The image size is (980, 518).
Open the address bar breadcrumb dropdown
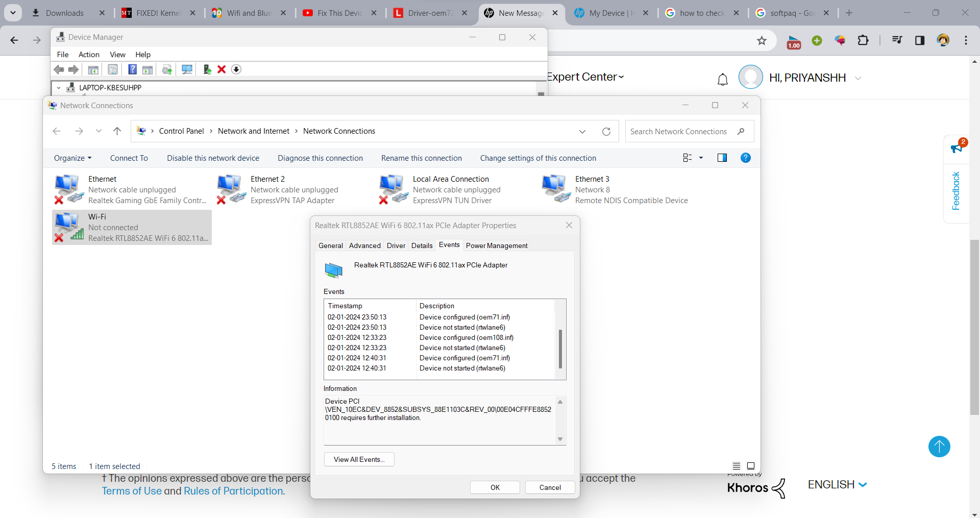[582, 131]
